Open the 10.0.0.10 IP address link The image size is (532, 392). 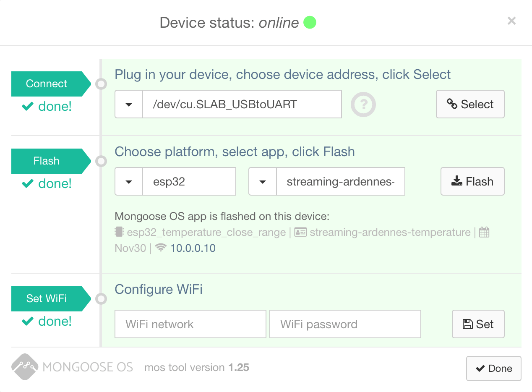click(193, 248)
